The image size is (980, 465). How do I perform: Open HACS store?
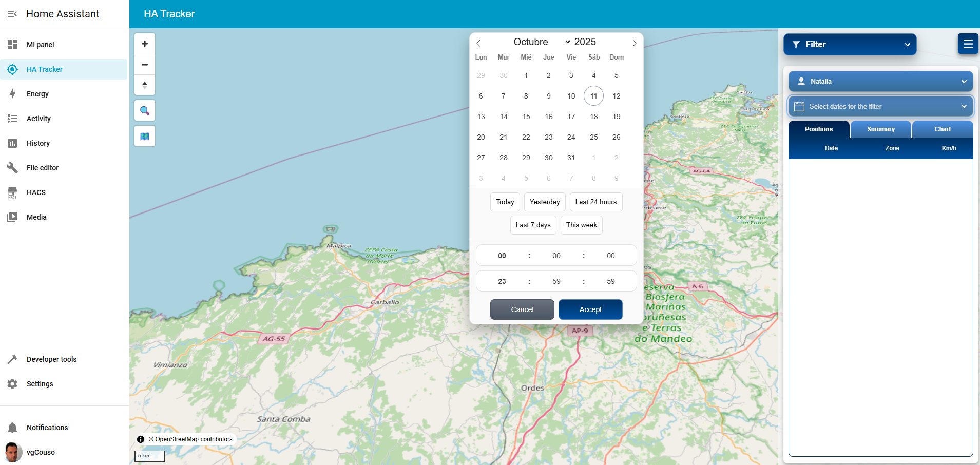click(64, 192)
